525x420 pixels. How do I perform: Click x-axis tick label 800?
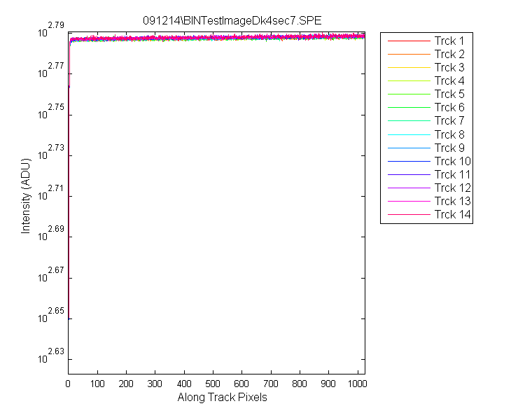(300, 384)
